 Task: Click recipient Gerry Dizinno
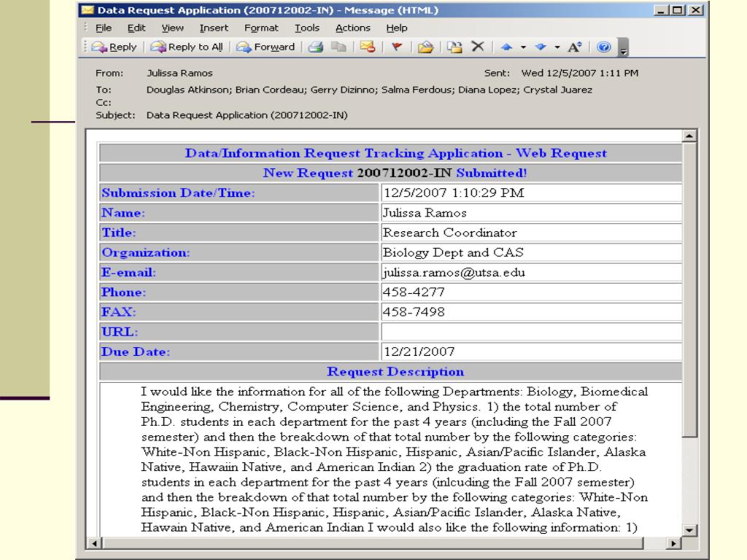(x=343, y=90)
